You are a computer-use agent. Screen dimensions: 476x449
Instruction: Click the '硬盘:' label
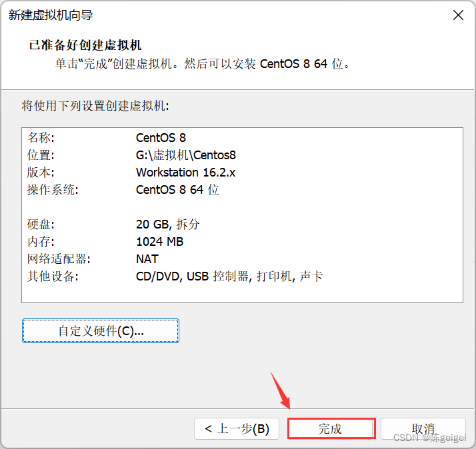tap(41, 224)
